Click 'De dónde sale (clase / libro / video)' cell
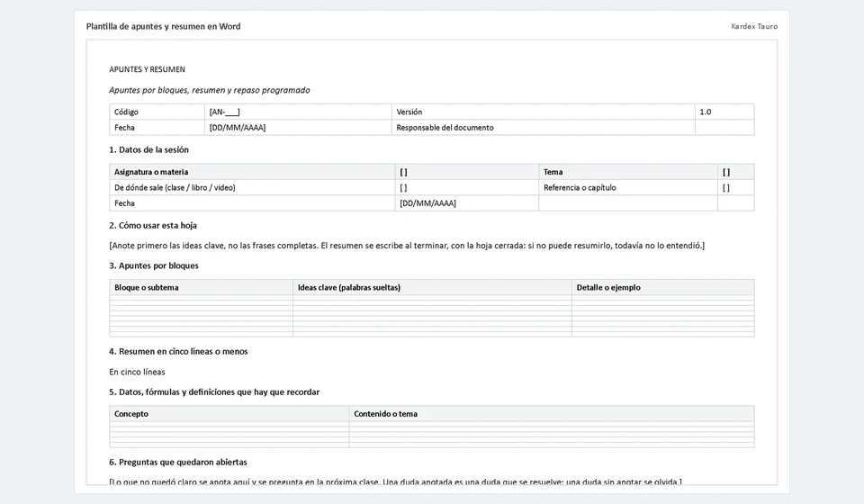Screen dimensions: 864x504 point(252,187)
